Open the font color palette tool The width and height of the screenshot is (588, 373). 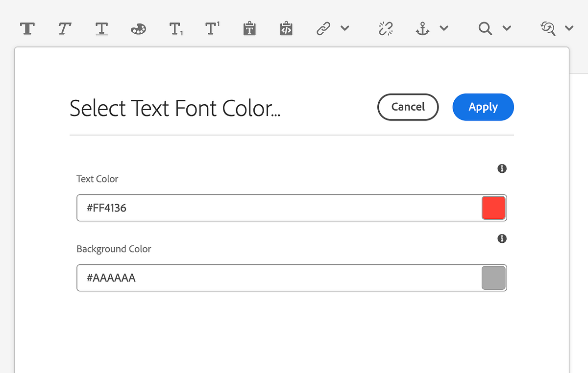click(x=138, y=28)
